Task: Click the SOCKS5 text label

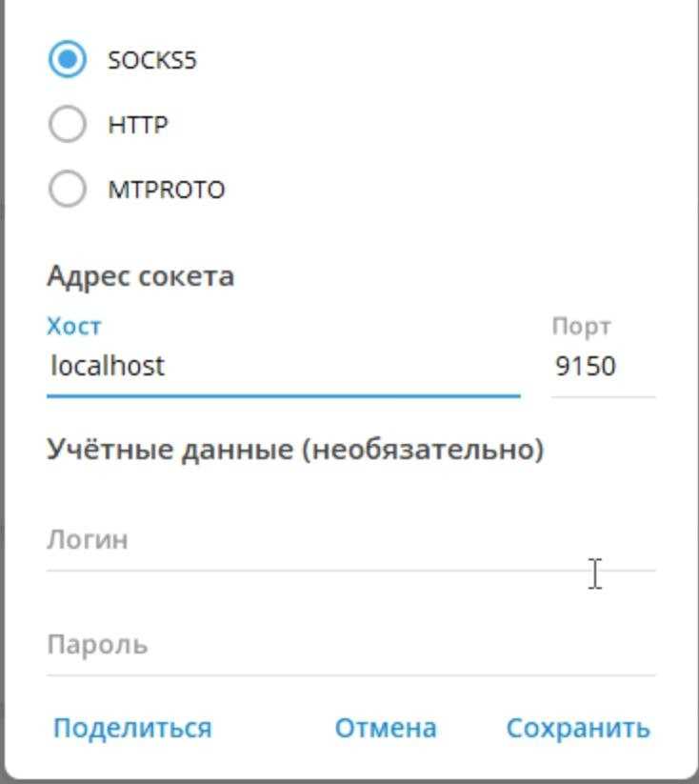Action: click(152, 60)
